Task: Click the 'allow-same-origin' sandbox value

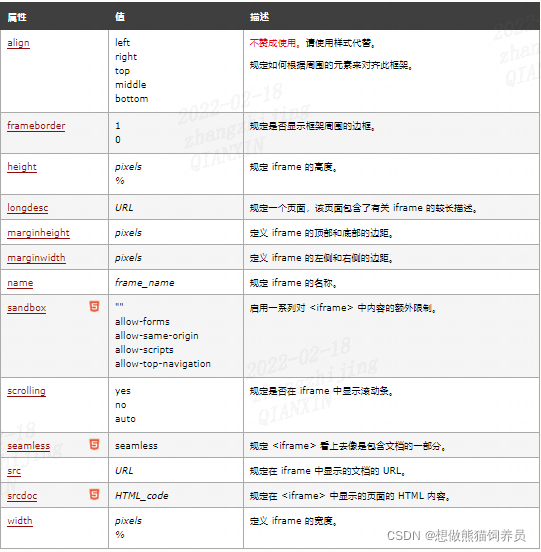Action: pos(157,336)
